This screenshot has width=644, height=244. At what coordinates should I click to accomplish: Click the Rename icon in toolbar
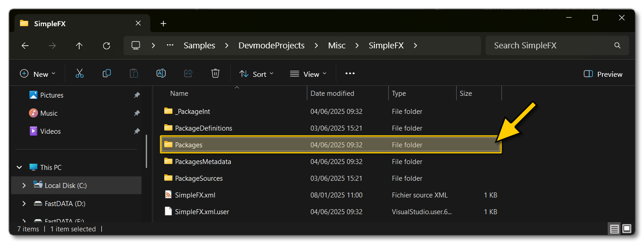coord(161,74)
